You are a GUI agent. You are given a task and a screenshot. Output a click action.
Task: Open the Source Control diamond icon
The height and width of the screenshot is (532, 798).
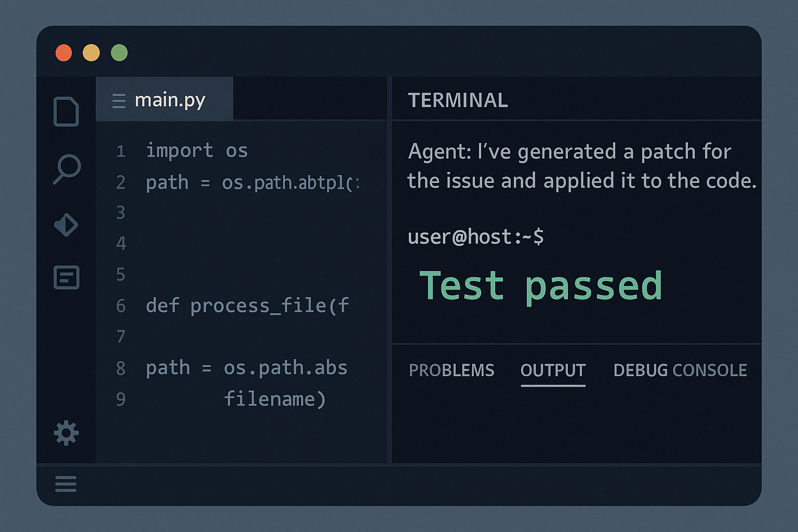tap(66, 225)
